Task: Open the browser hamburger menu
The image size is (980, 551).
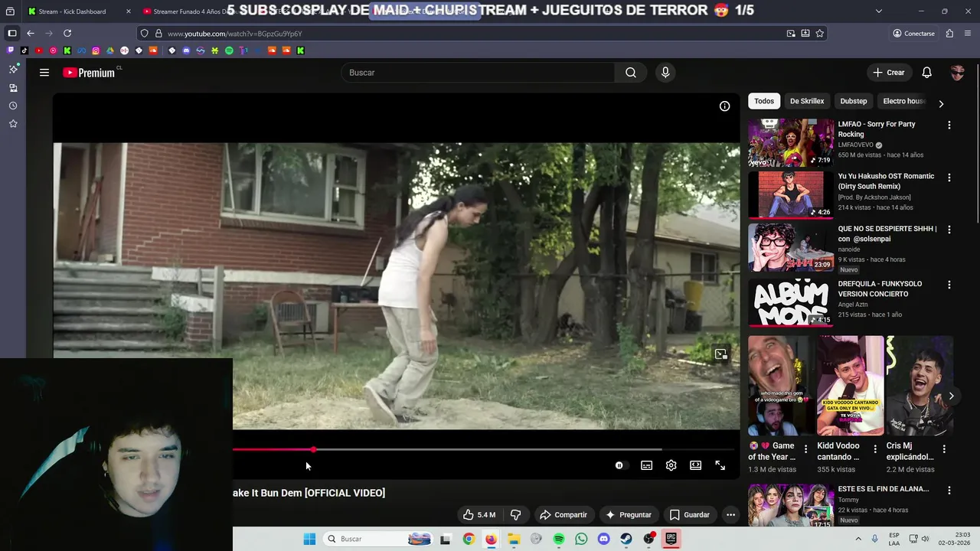Action: (x=968, y=34)
